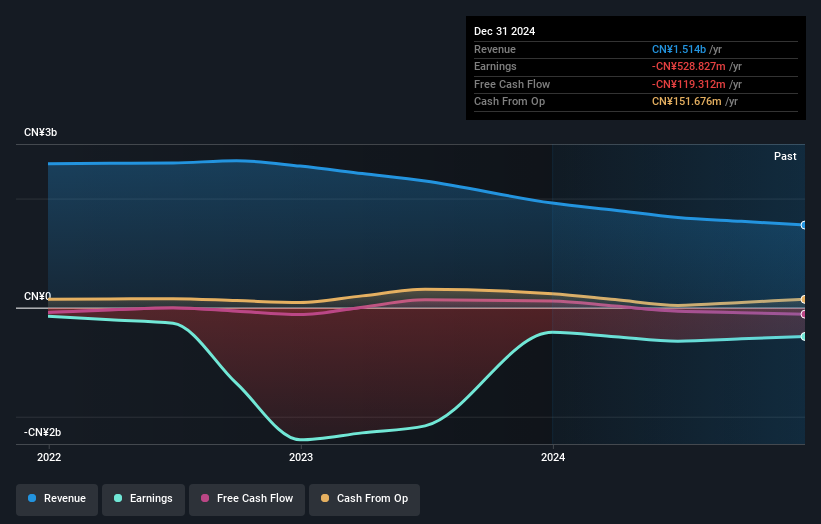The width and height of the screenshot is (821, 524).
Task: Select the Revenue end-point marker on chart
Action: click(804, 225)
